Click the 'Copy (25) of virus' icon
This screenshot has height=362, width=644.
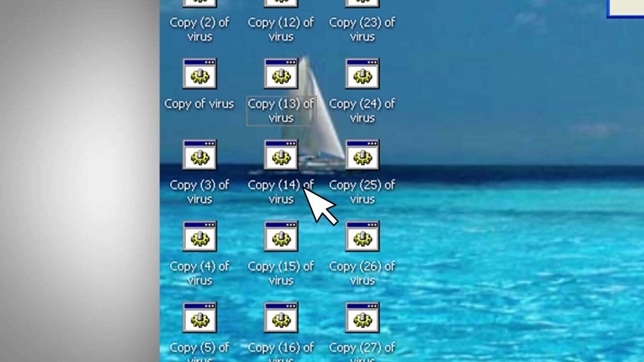[x=362, y=155]
